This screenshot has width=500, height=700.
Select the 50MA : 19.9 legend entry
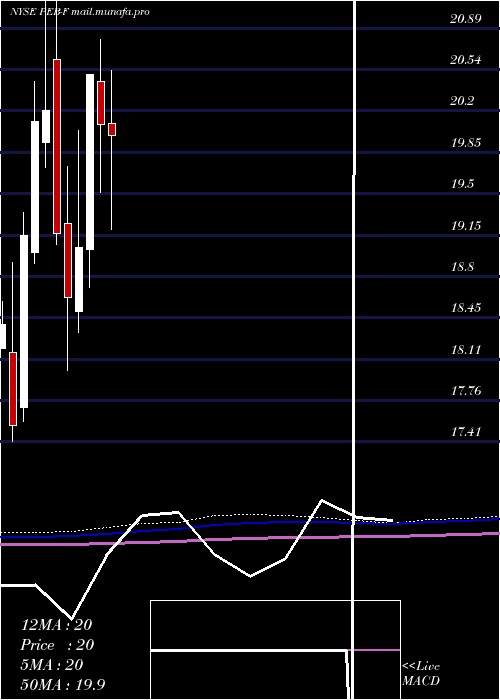tap(63, 685)
